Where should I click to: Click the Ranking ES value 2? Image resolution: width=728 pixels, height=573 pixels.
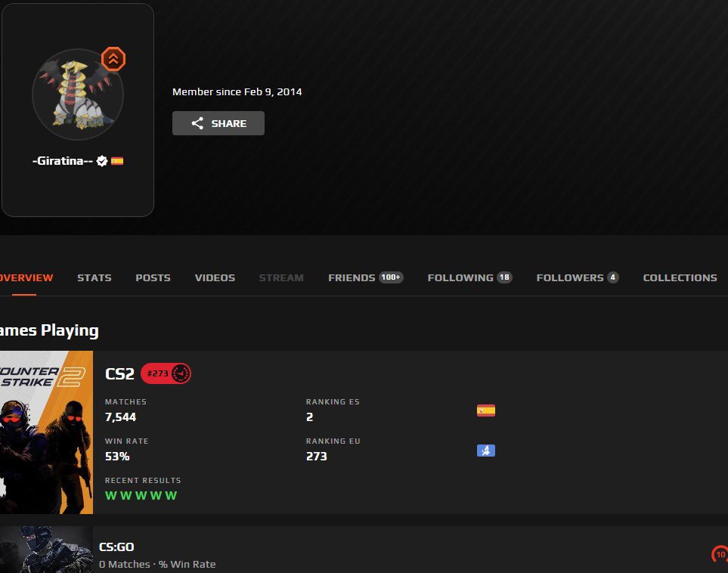(x=310, y=417)
